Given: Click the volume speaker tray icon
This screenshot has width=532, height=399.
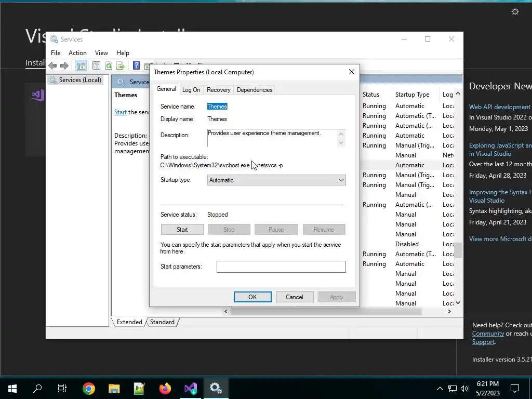Looking at the screenshot, I should coord(464,389).
